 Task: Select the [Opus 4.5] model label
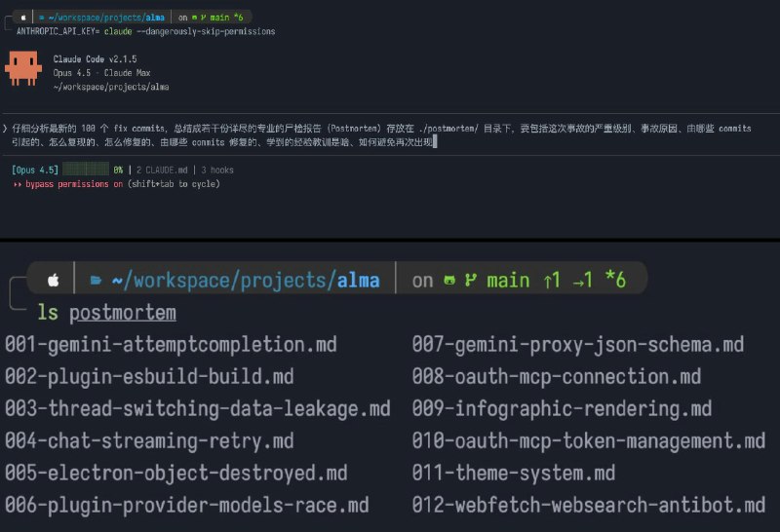(x=35, y=170)
